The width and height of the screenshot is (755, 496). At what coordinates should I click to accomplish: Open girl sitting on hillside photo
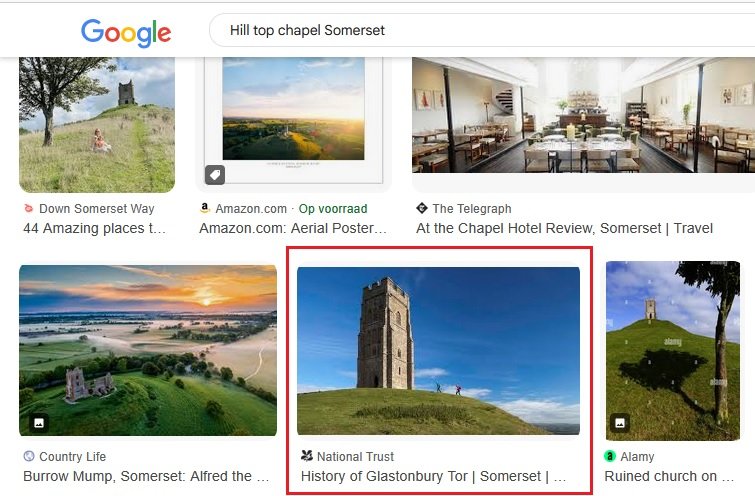[97, 120]
